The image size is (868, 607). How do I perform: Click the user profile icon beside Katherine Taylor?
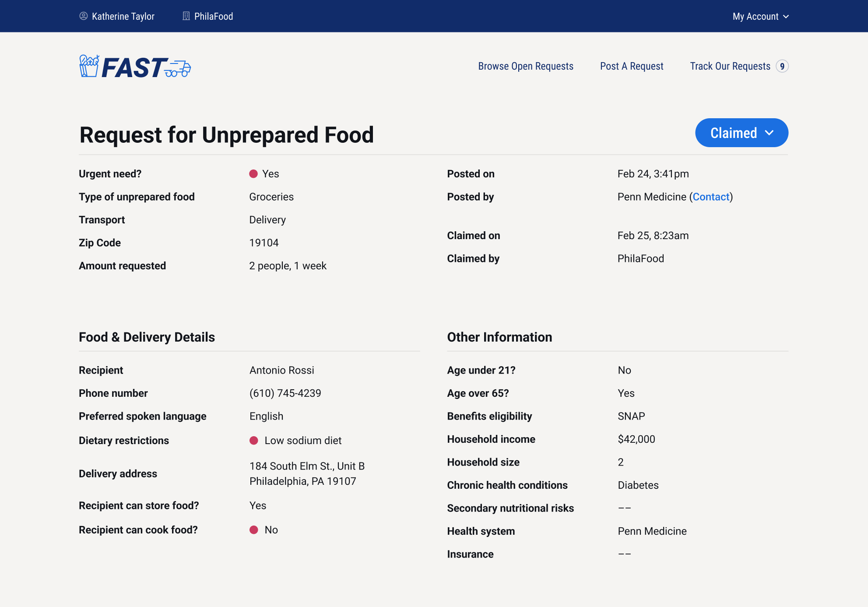83,16
